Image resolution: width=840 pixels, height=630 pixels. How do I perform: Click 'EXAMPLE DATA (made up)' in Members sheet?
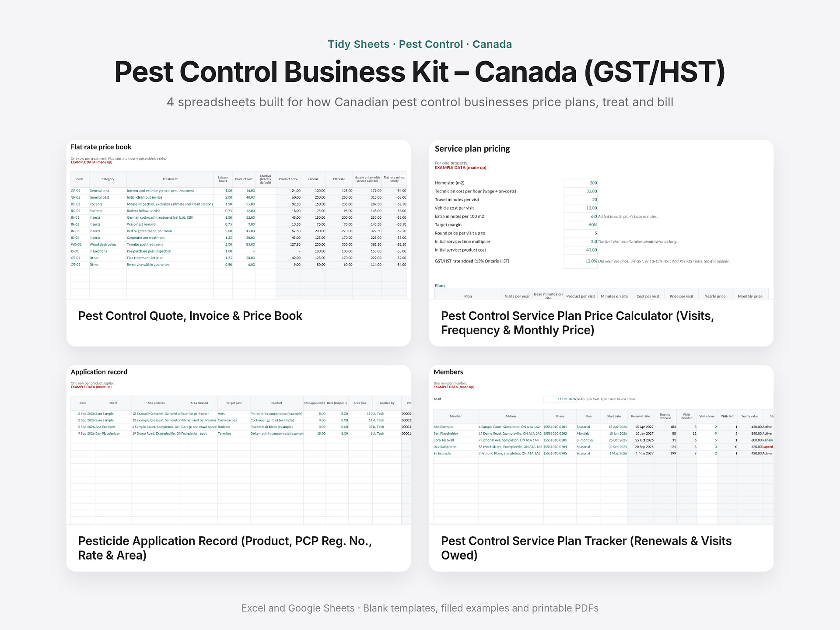coord(454,387)
